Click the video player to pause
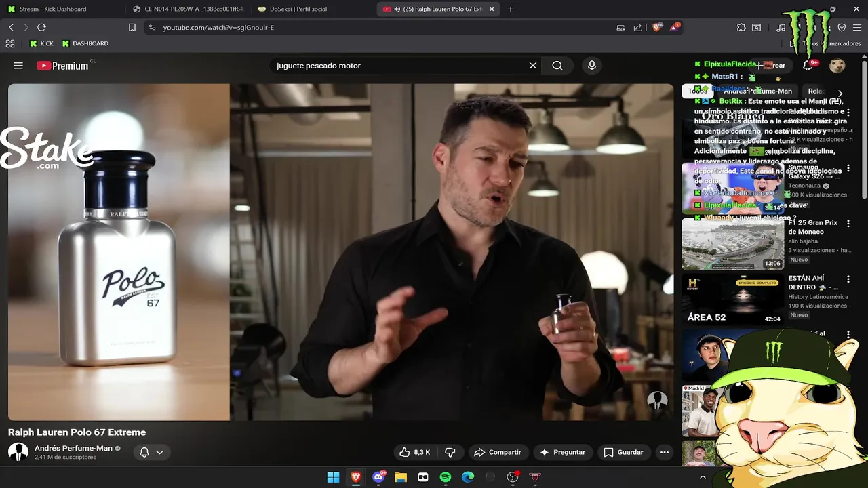This screenshot has height=488, width=868. [x=340, y=252]
